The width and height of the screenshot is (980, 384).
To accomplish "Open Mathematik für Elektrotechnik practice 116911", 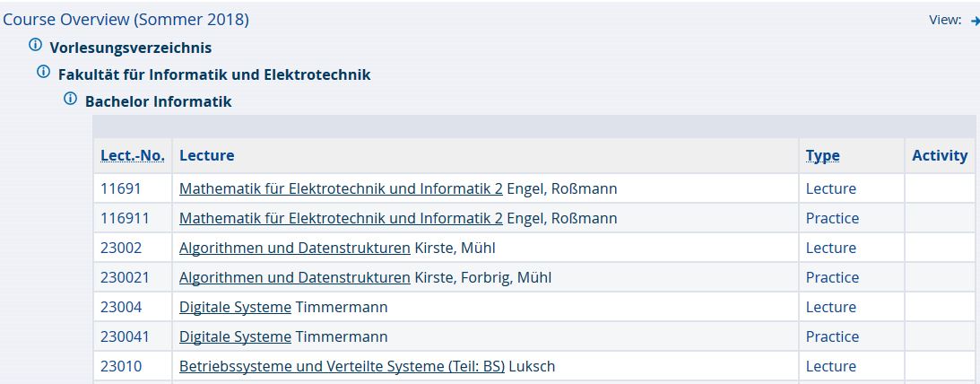I will [341, 218].
